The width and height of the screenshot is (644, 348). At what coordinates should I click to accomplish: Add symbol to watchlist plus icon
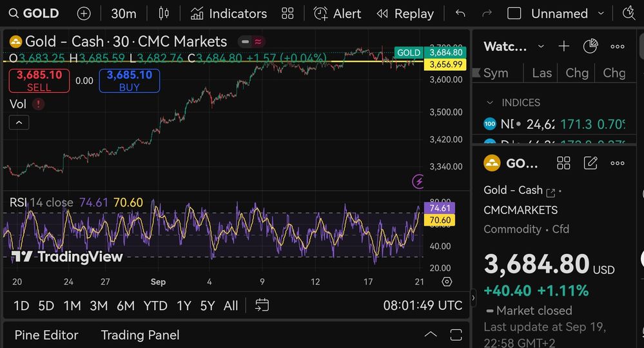coord(564,46)
